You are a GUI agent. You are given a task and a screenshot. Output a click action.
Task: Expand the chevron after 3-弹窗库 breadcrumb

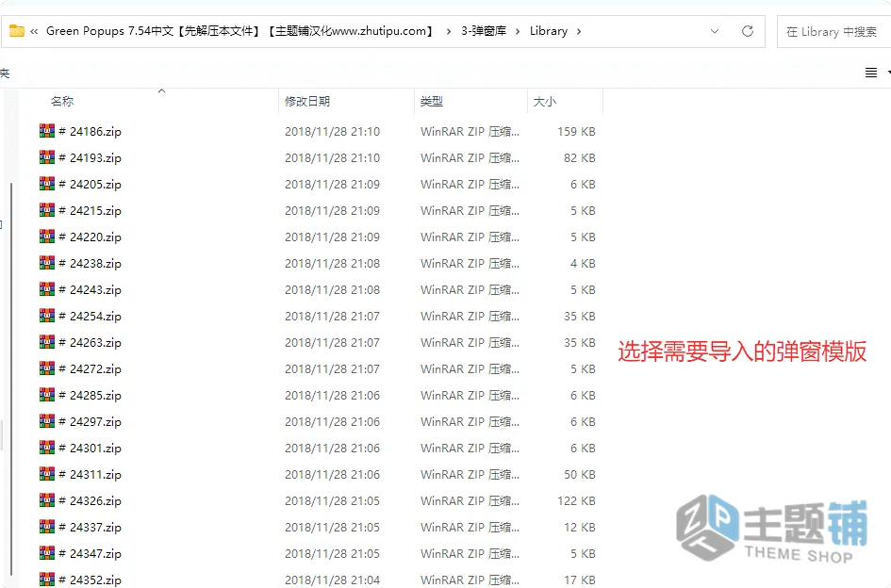[x=517, y=31]
